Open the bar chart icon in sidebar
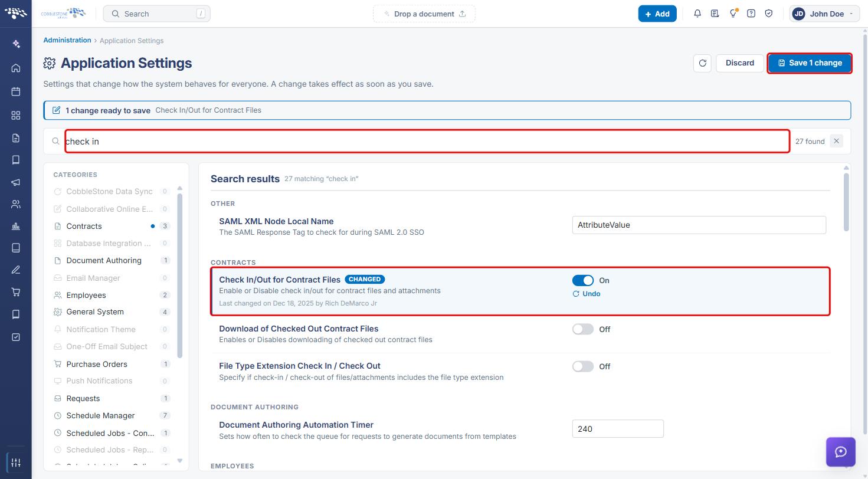This screenshot has width=868, height=479. click(x=16, y=226)
